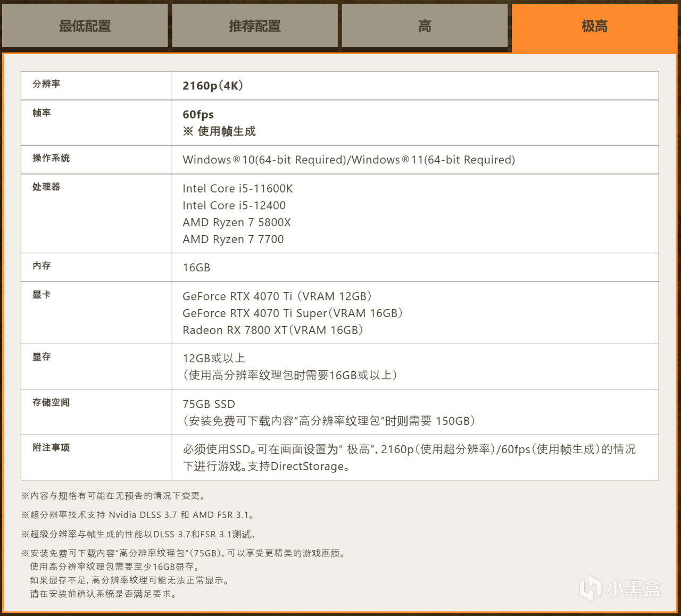Viewport: 681px width, 616px height.
Task: Click the 内存 row label
Action: [x=41, y=265]
